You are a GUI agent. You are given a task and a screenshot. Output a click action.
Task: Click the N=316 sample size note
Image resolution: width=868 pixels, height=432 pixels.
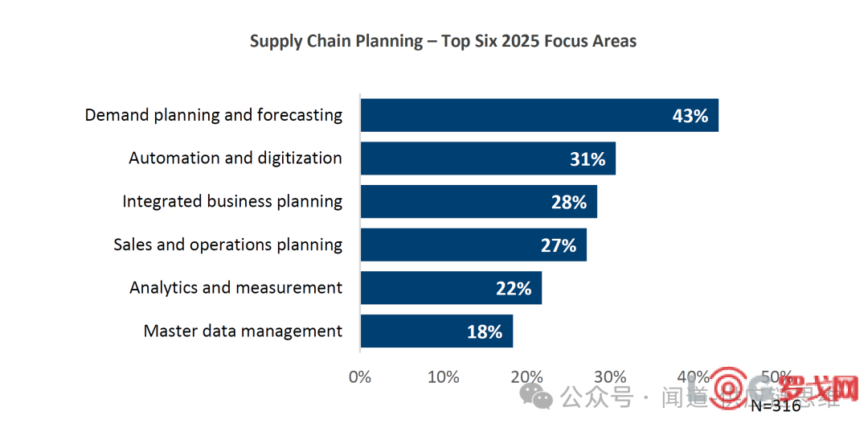[x=776, y=406]
